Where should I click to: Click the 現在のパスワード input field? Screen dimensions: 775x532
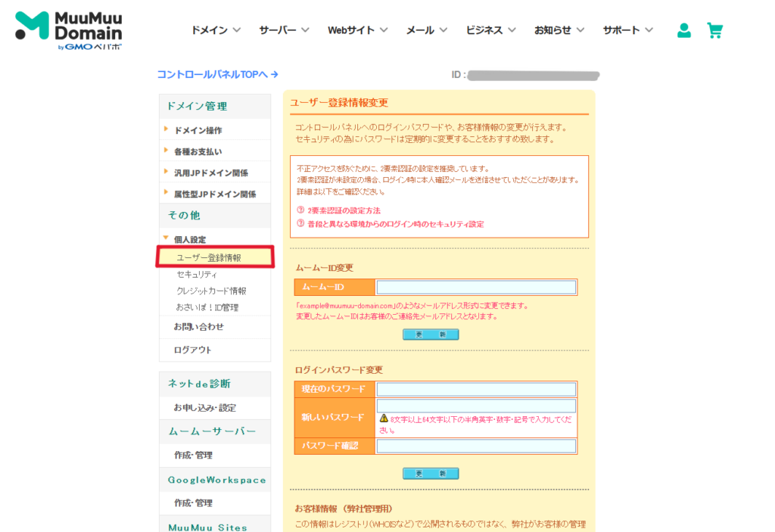476,389
